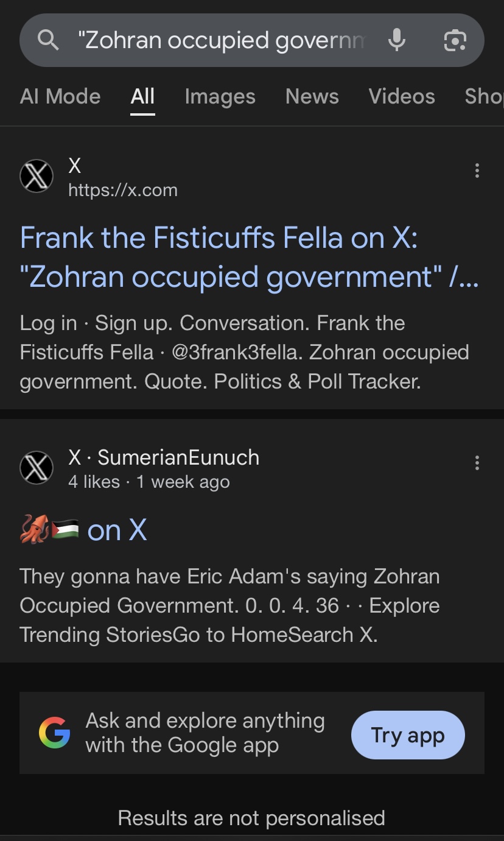
Task: Tap the https://x.com URL text
Action: [123, 191]
